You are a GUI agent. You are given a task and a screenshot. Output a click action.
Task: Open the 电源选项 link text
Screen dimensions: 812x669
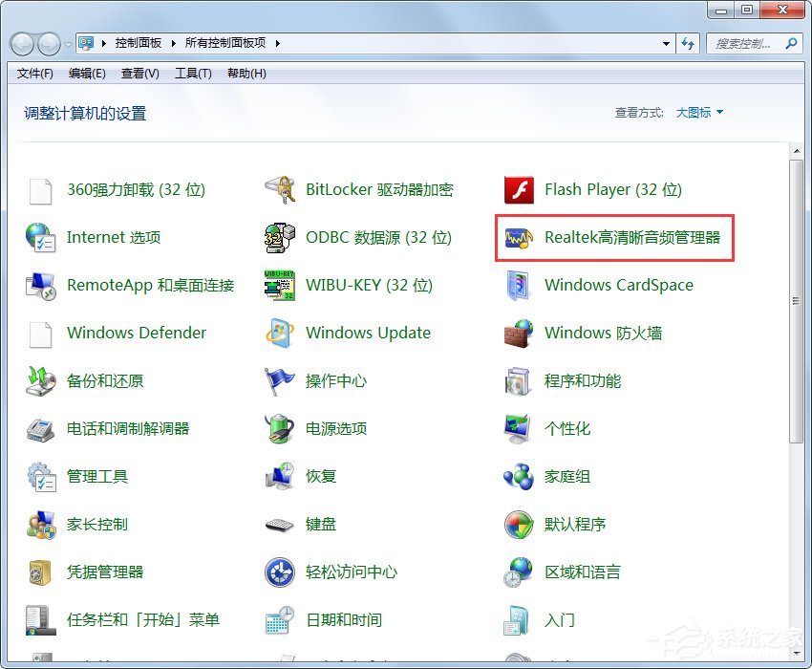(336, 428)
